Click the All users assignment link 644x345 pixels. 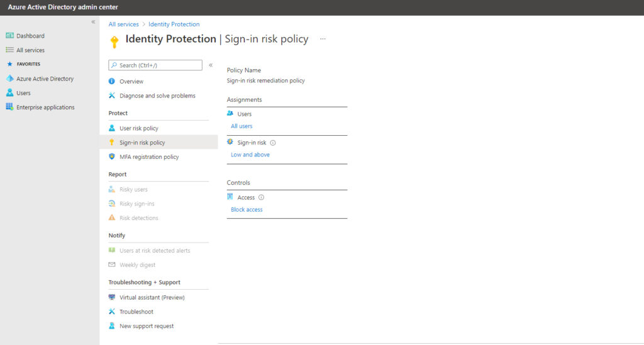coord(241,126)
